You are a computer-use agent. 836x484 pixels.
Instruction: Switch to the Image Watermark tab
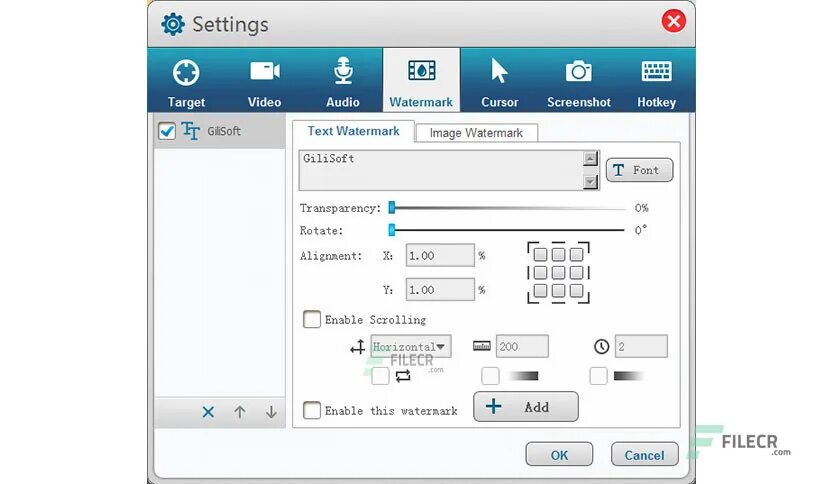click(476, 133)
